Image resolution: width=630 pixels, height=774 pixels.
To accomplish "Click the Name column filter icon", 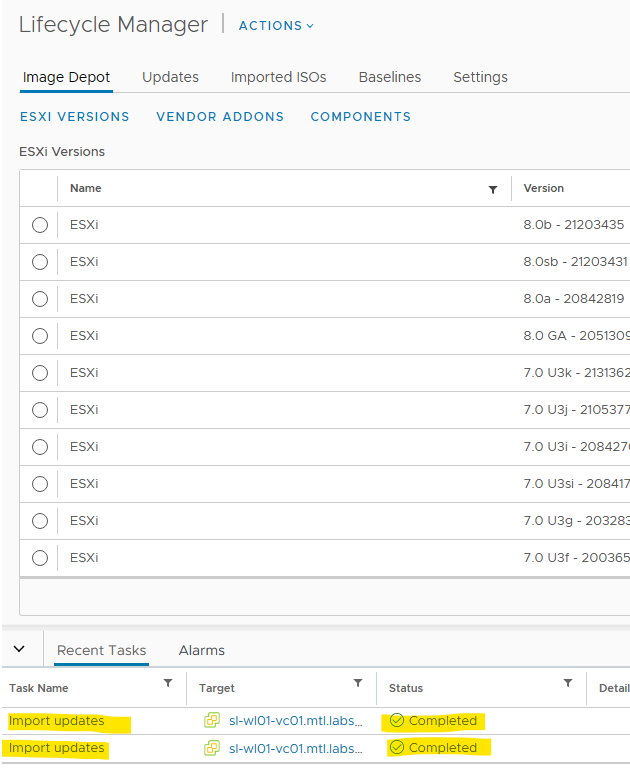I will click(493, 190).
